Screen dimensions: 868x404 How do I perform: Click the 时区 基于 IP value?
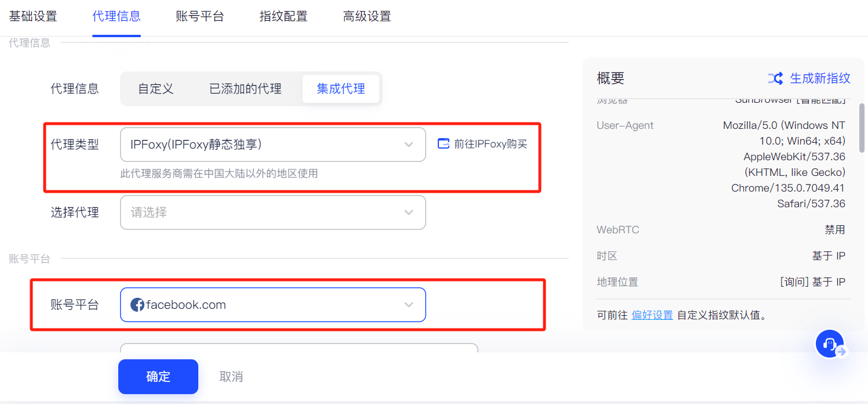click(829, 256)
